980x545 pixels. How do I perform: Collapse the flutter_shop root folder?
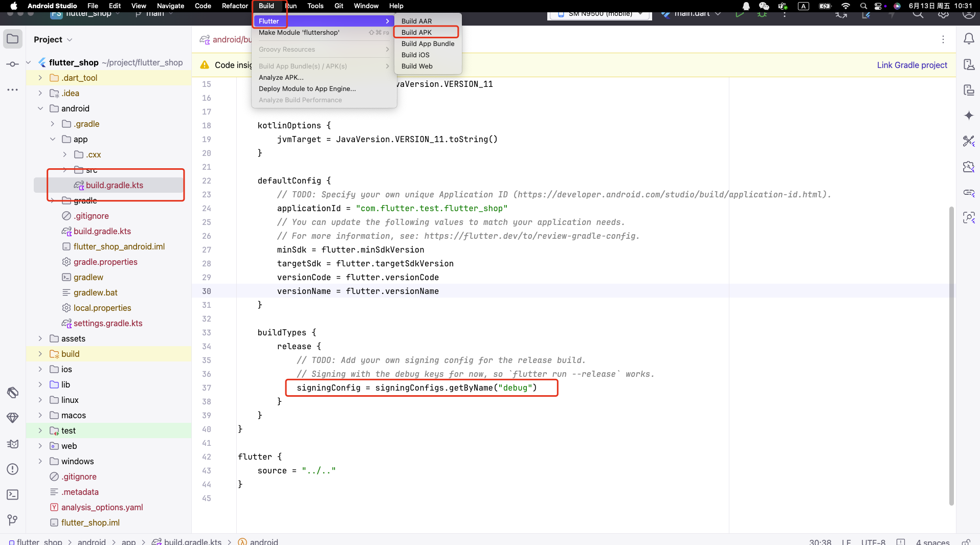(28, 62)
